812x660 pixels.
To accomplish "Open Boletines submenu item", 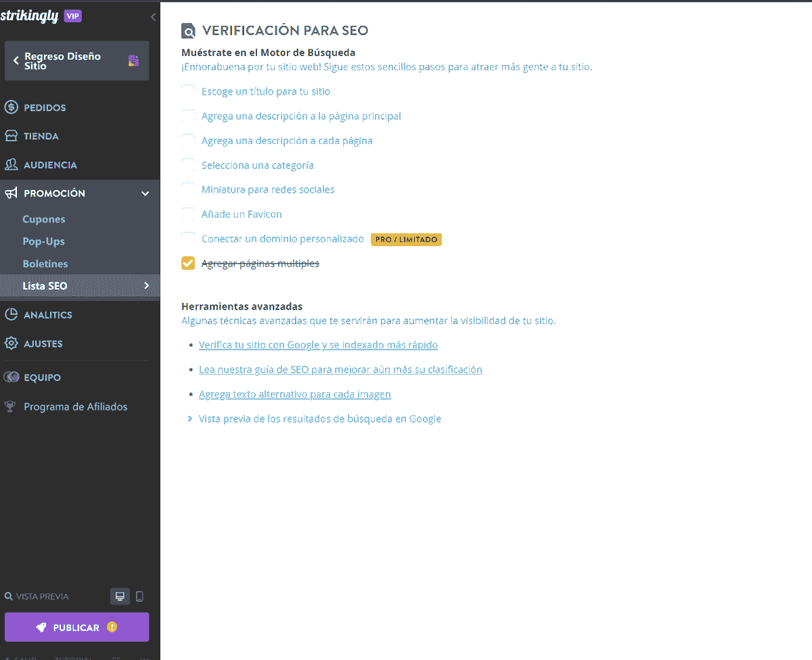I will 45,264.
